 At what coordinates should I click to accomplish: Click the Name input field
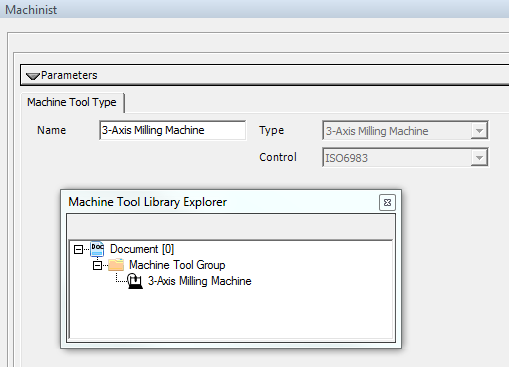coord(173,130)
